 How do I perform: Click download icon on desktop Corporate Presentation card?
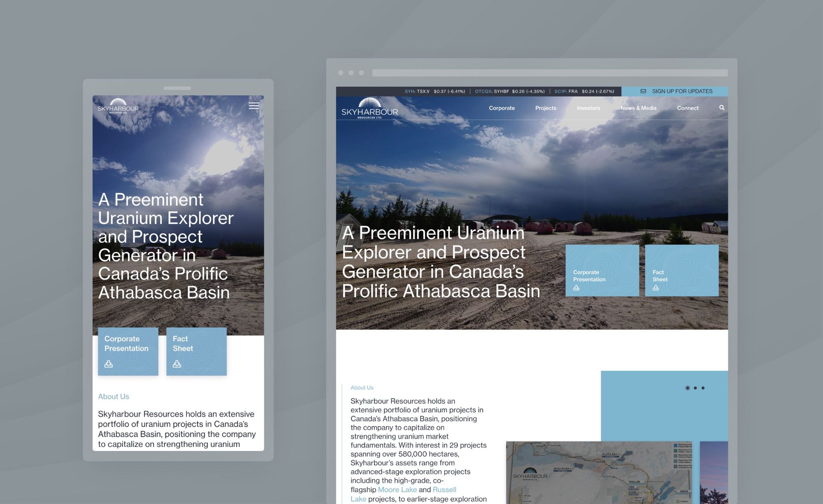click(576, 288)
